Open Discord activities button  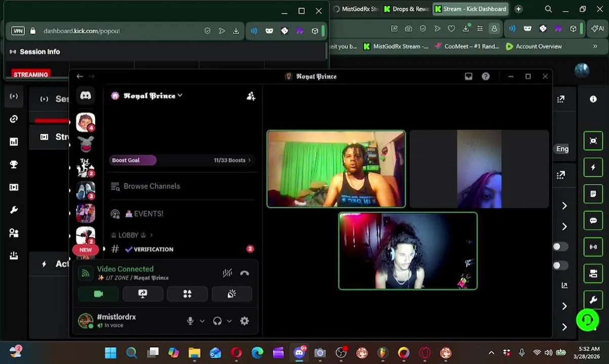187,294
